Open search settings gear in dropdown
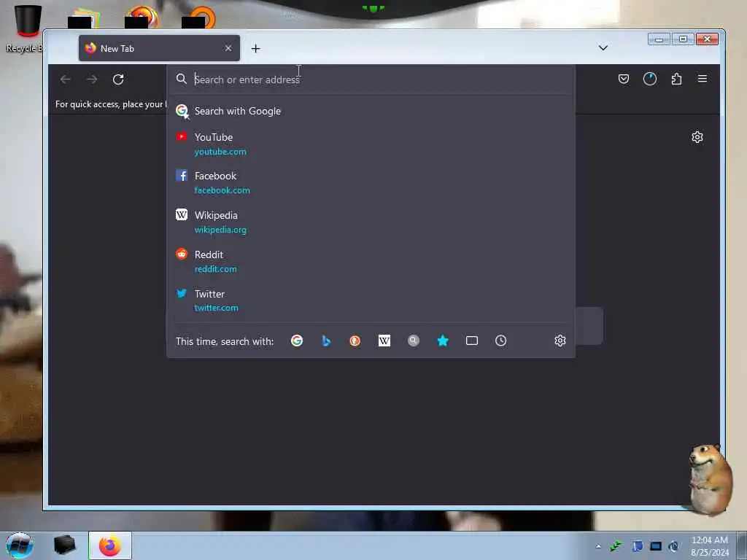The height and width of the screenshot is (560, 747). [560, 341]
